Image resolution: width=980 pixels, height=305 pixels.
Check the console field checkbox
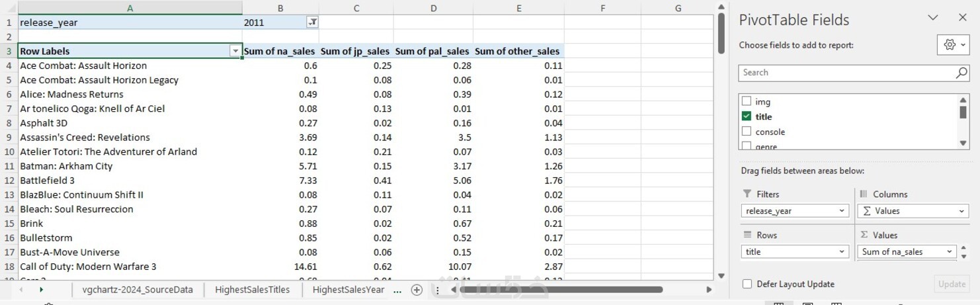[747, 132]
